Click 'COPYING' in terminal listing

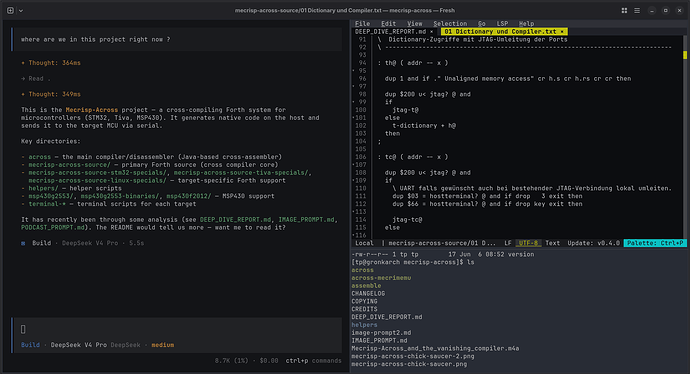pyautogui.click(x=364, y=301)
